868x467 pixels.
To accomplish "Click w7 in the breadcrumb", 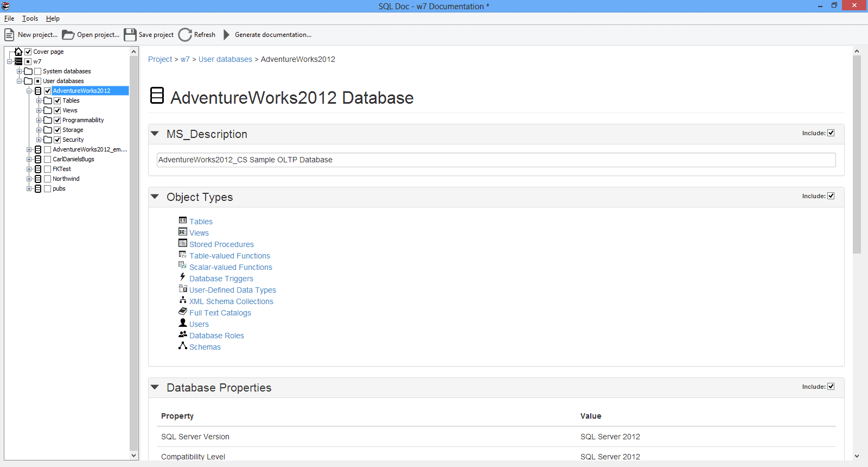I will point(185,59).
